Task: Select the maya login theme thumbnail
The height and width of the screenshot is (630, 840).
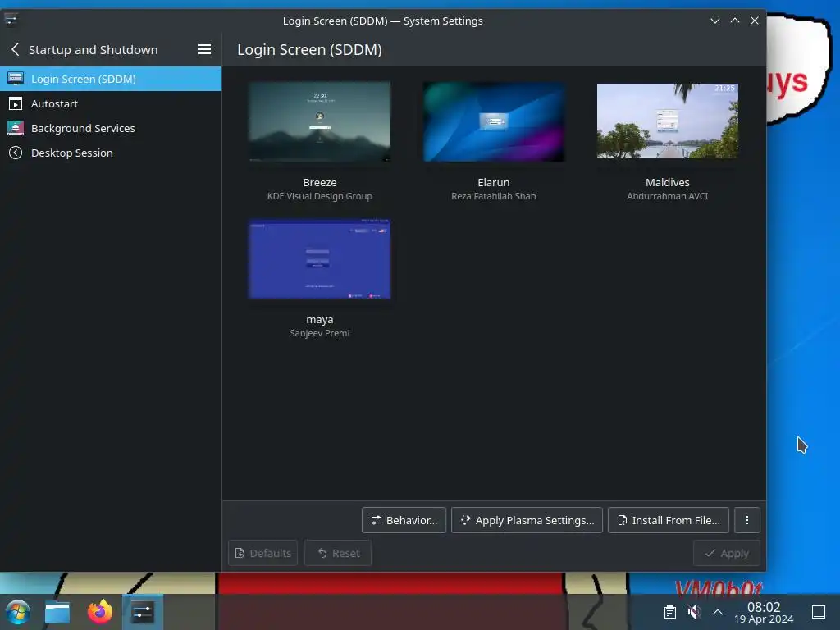Action: point(320,258)
